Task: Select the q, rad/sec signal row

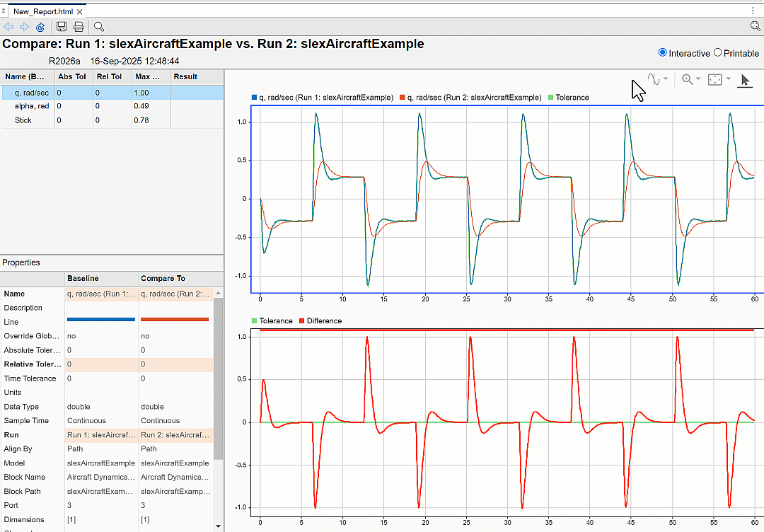Action: pyautogui.click(x=112, y=93)
